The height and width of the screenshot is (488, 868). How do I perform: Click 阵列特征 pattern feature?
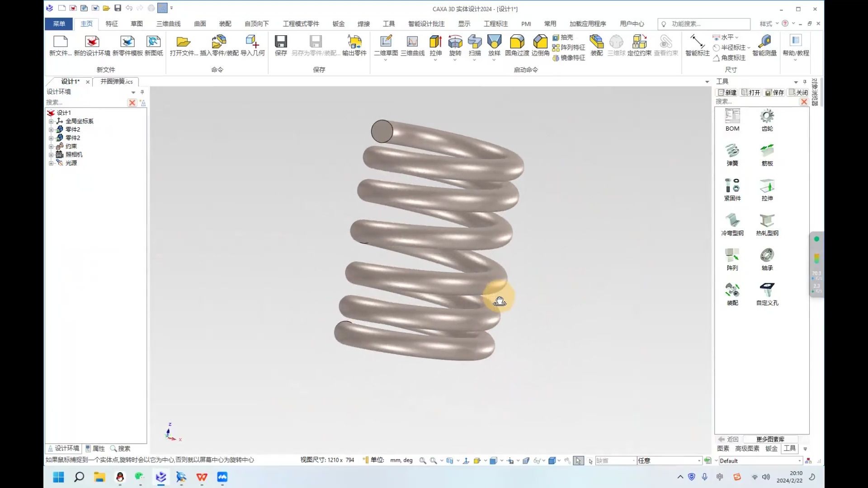coord(569,47)
